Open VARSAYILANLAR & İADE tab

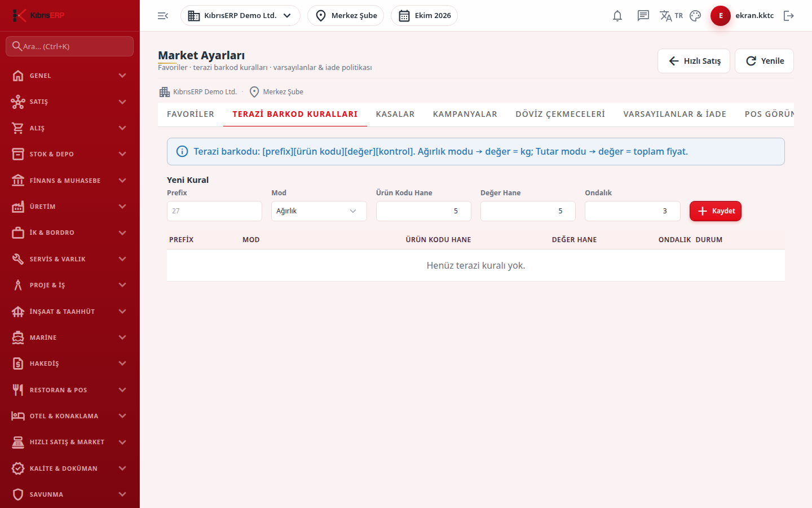(x=675, y=114)
